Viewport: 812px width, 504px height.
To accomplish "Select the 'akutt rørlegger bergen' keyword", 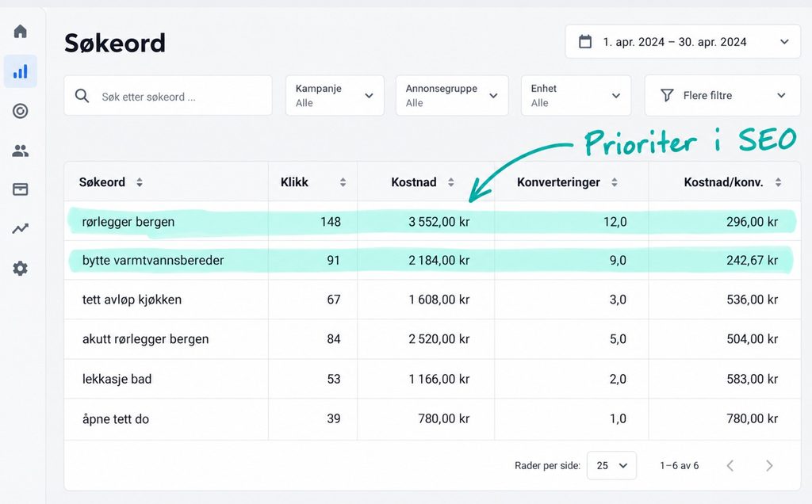I will [146, 339].
